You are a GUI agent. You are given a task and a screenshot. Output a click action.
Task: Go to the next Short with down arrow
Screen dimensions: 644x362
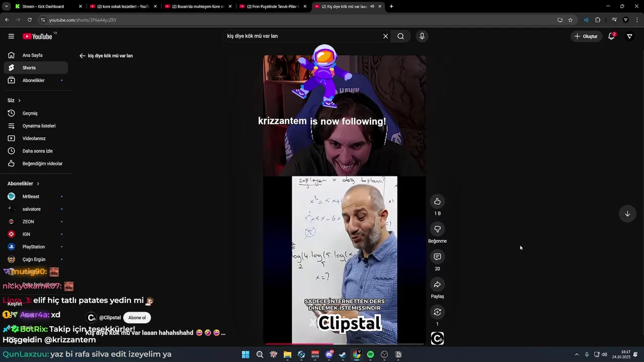tap(627, 214)
